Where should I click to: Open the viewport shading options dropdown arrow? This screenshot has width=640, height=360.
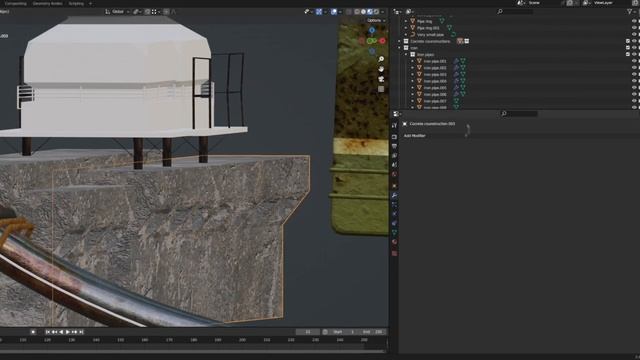coord(382,12)
